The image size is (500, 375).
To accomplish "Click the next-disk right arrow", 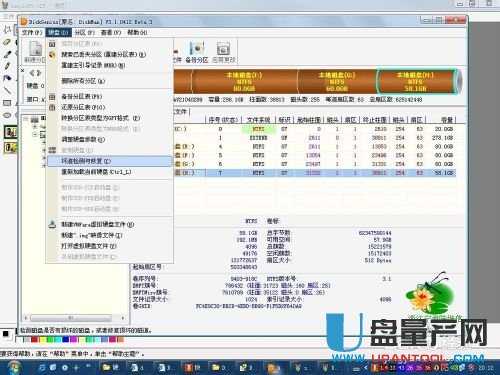I will [x=39, y=73].
